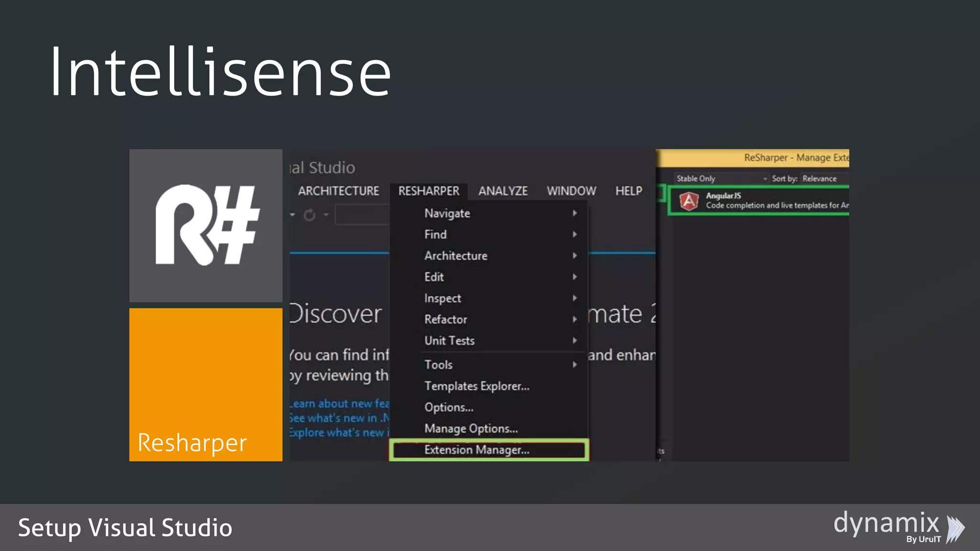The image size is (980, 551).
Task: Click the submenu arrow beside Refactor
Action: (x=575, y=319)
